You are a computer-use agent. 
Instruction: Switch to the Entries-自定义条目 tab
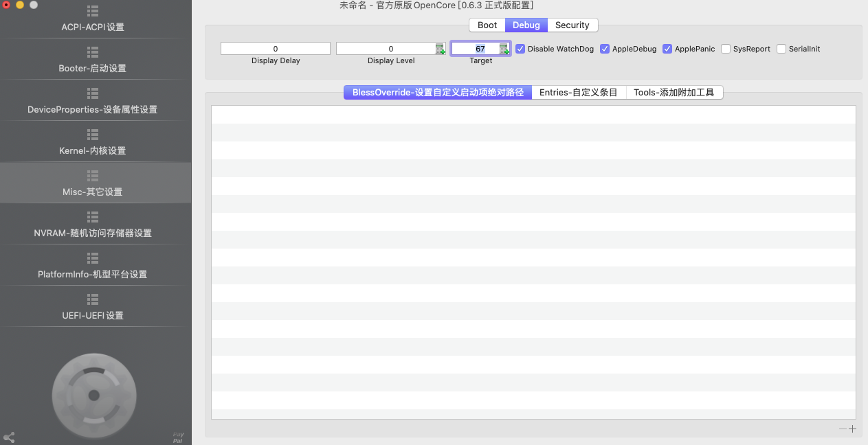(579, 92)
